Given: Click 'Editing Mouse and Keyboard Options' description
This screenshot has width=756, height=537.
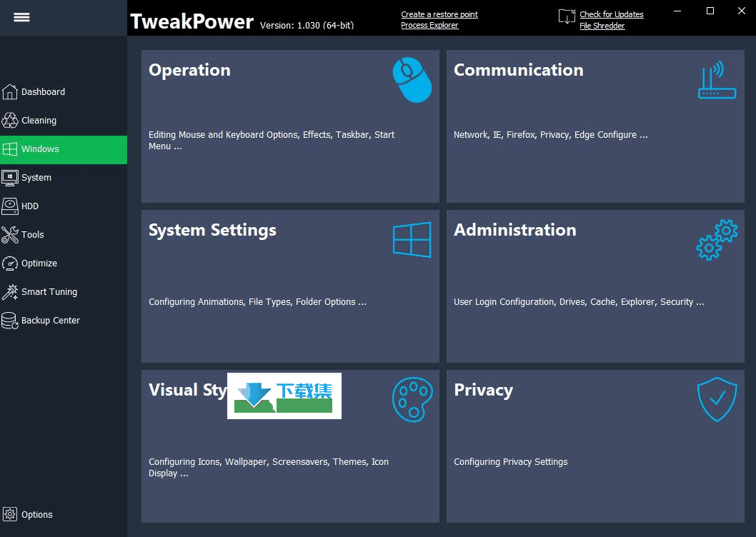Looking at the screenshot, I should coord(272,140).
